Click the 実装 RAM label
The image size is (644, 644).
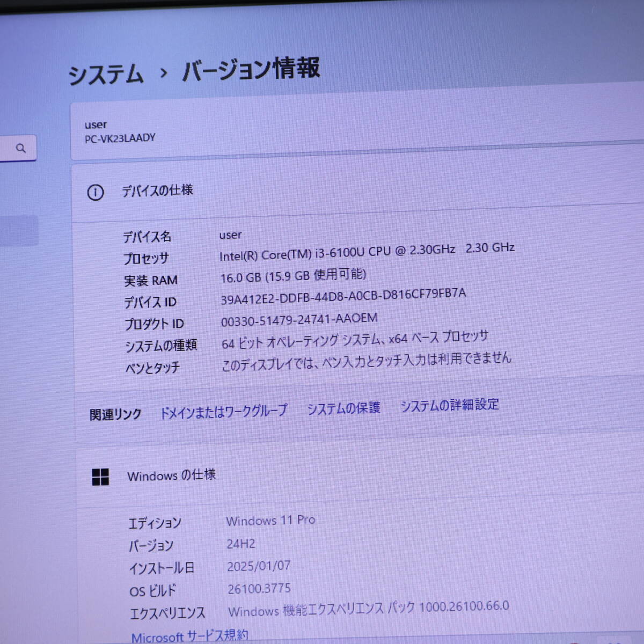pyautogui.click(x=151, y=280)
